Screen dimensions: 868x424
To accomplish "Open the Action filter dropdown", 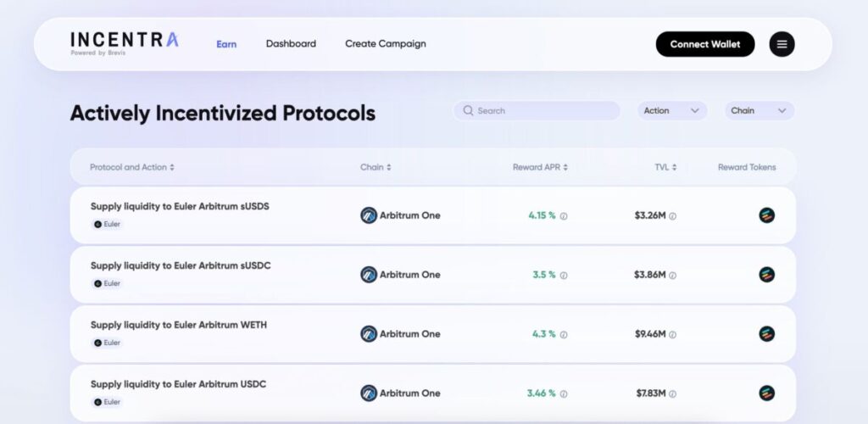I will point(671,110).
